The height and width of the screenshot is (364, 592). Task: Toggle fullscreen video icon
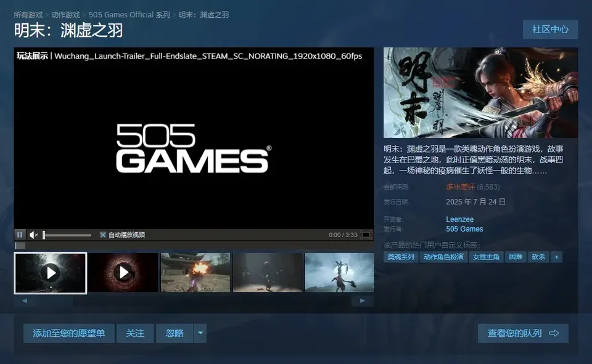coord(366,235)
